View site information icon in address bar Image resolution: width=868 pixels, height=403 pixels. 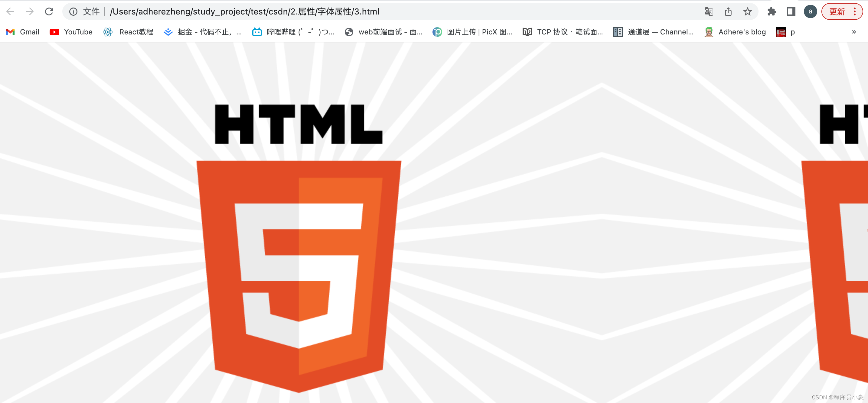(73, 12)
